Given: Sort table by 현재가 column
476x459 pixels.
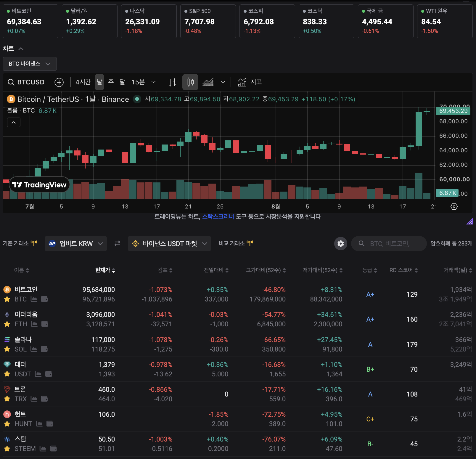Looking at the screenshot, I should 105,270.
